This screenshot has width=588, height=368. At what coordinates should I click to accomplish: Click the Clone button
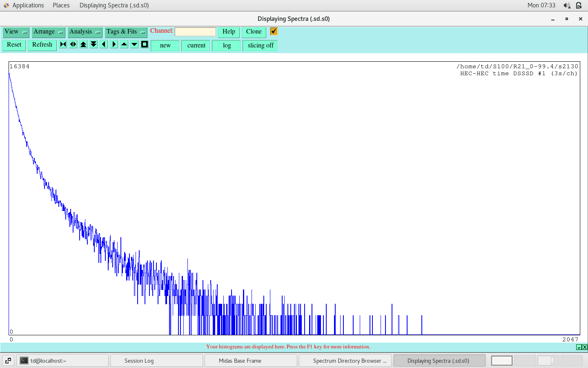point(254,31)
